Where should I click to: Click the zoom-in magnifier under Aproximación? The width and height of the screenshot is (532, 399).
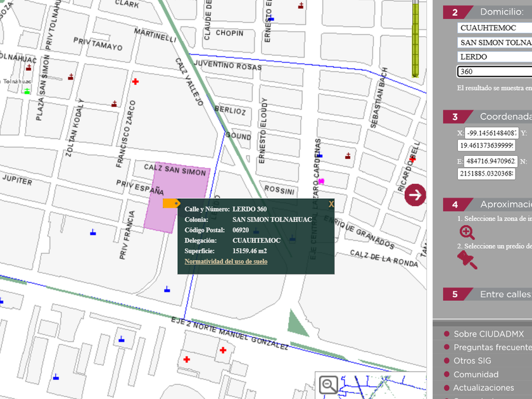[467, 232]
